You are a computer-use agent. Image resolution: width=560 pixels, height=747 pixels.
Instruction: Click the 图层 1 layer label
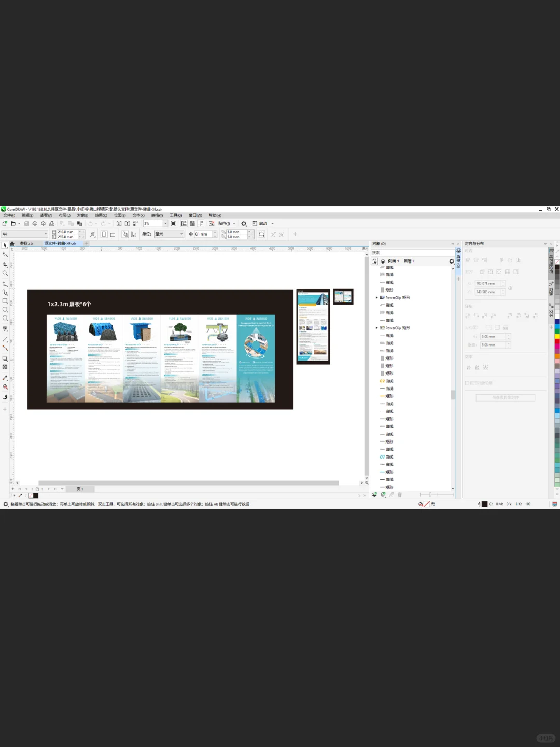[x=409, y=261]
